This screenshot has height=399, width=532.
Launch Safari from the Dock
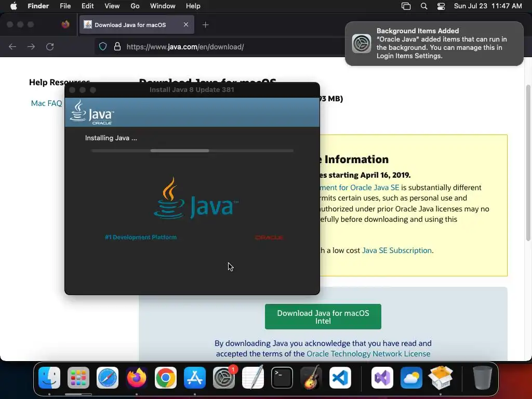point(108,378)
